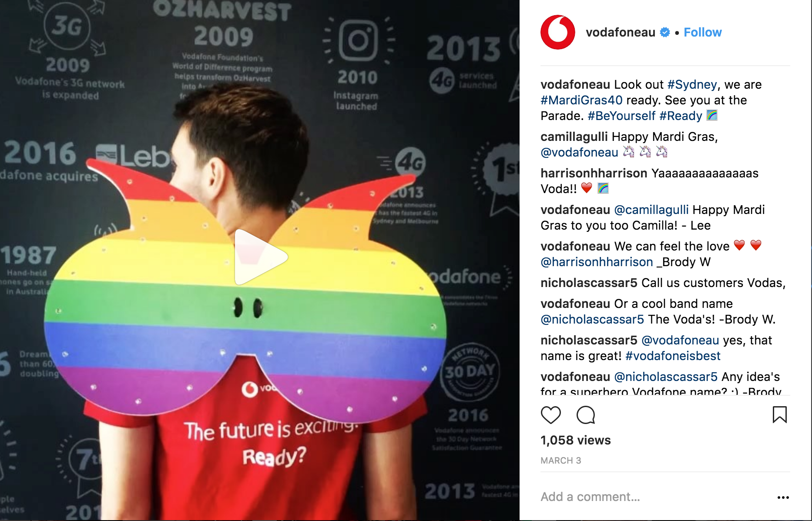Visit camillagulli's profile from comment

[x=574, y=137]
